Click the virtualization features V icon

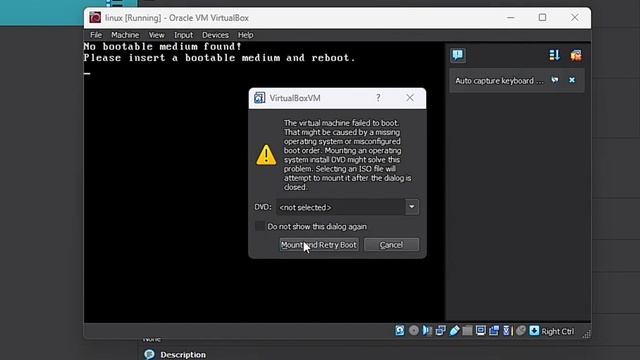pyautogui.click(x=507, y=331)
